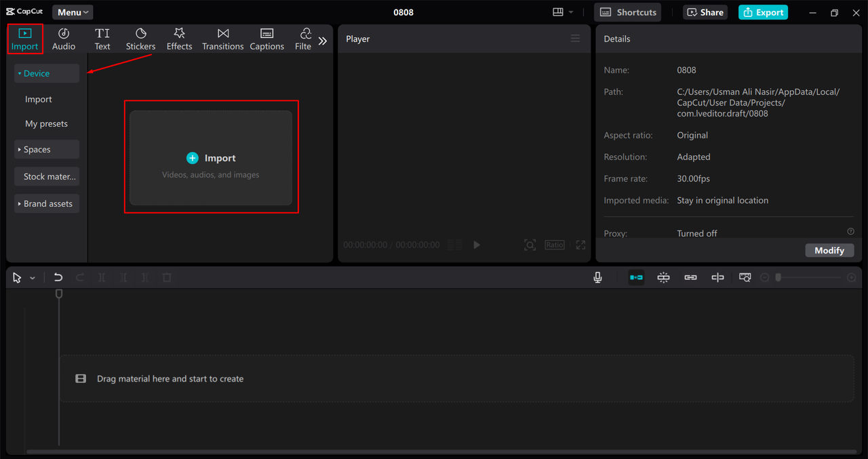
Task: Click the timeline zoom slider
Action: click(x=809, y=277)
